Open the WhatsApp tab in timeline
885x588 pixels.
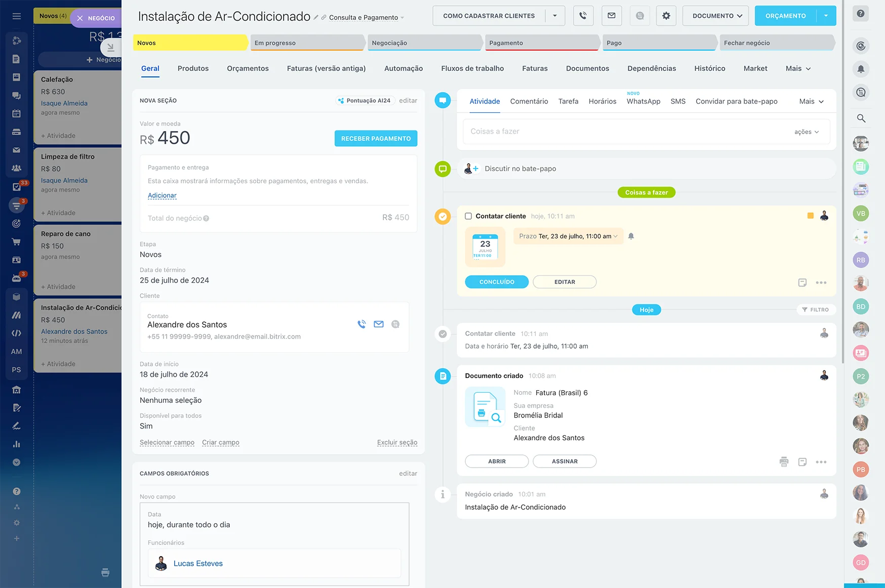(x=643, y=101)
